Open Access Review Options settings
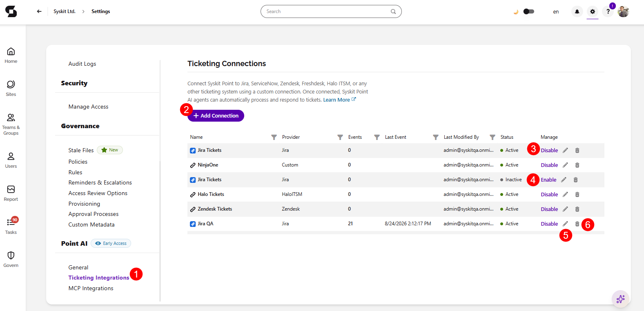The image size is (644, 311). click(98, 193)
